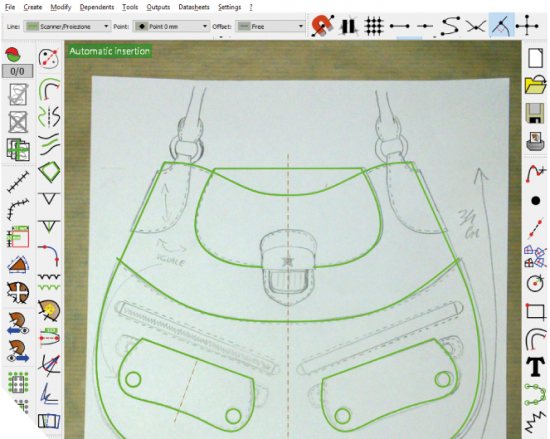Click the magnet snap icon
The height and width of the screenshot is (439, 550).
323,26
